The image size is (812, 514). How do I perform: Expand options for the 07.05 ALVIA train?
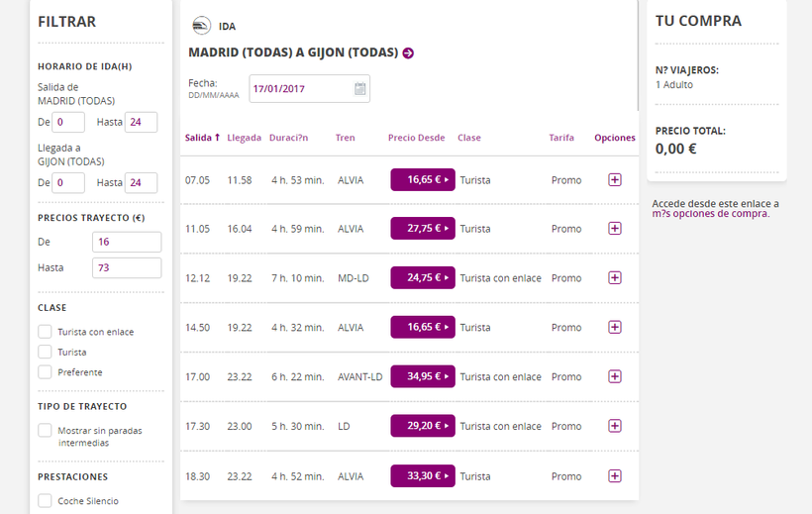pyautogui.click(x=615, y=180)
